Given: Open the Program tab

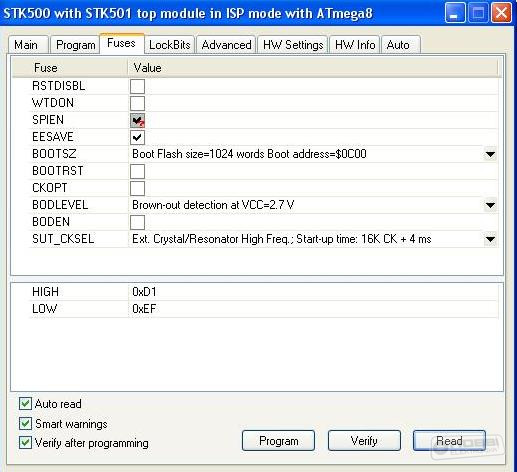Looking at the screenshot, I should click(x=75, y=45).
